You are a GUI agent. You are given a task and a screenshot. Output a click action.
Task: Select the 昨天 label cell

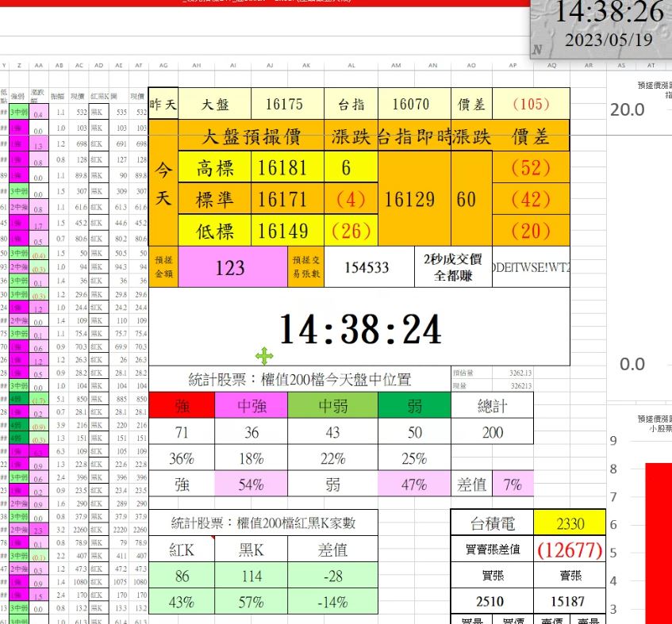pyautogui.click(x=163, y=104)
